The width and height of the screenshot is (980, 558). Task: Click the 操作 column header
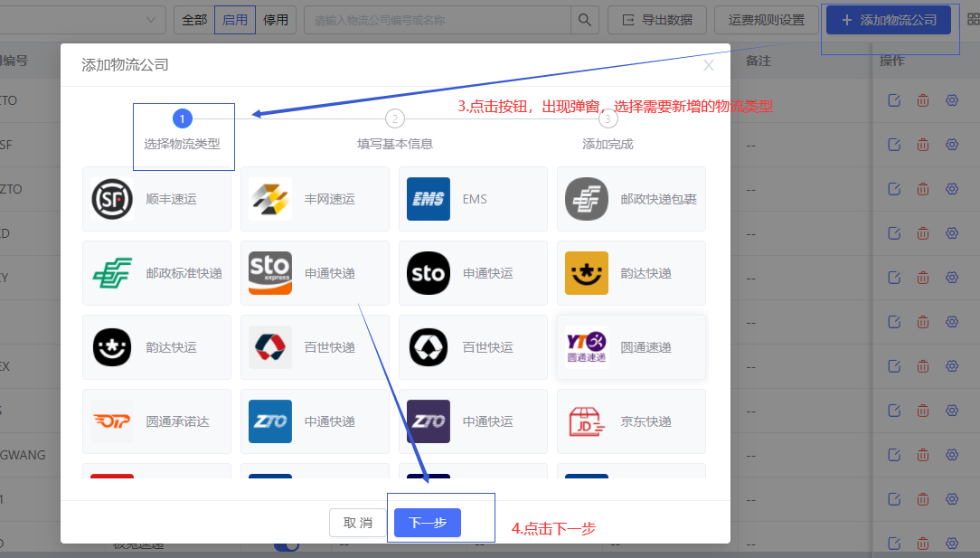(892, 61)
